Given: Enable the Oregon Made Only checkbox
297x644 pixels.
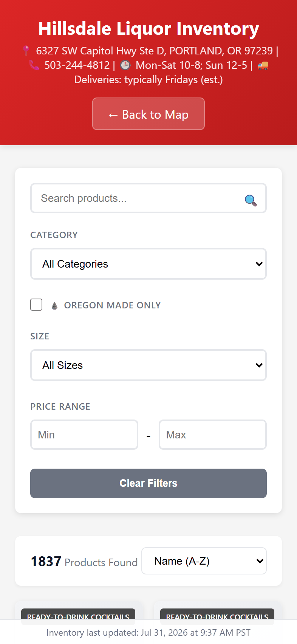Looking at the screenshot, I should coord(36,305).
